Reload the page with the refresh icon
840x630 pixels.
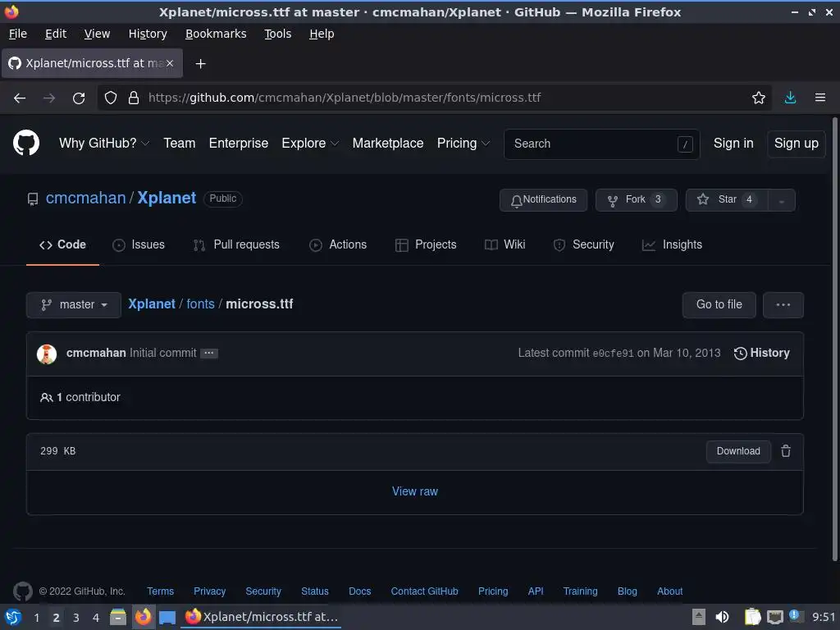(79, 98)
